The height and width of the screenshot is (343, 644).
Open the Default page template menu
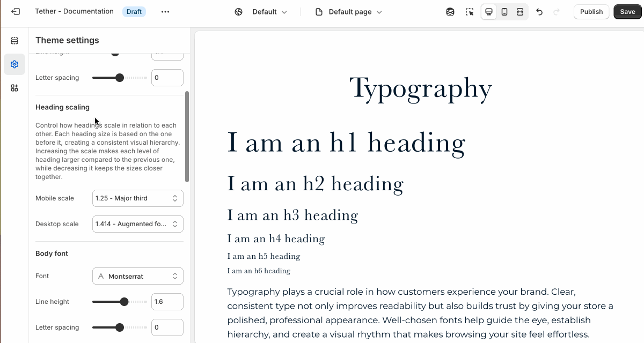click(349, 12)
